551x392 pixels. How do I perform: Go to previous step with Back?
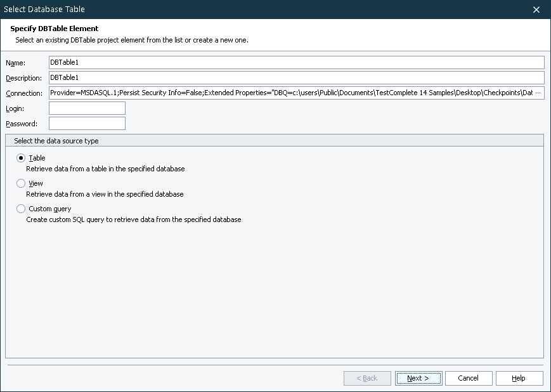(367, 378)
